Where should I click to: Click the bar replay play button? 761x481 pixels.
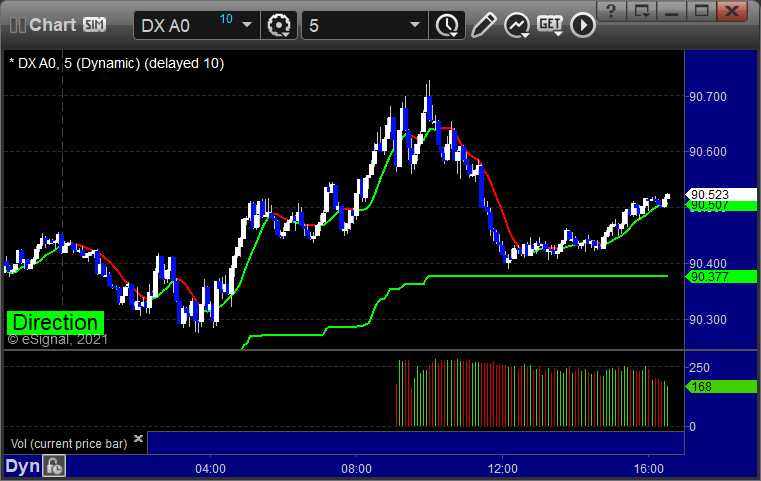pyautogui.click(x=582, y=25)
